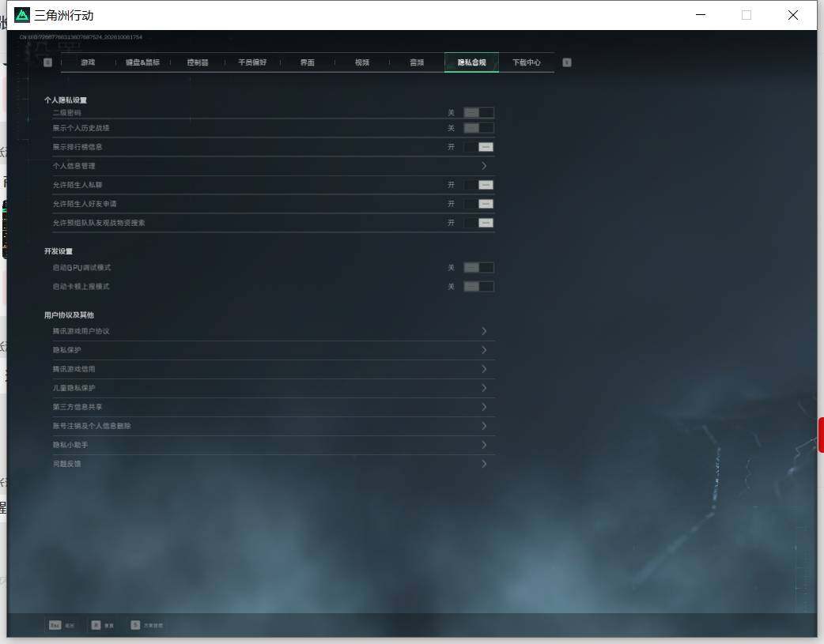
Task: Open 腾讯游戏信用 using its chevron
Action: coord(484,369)
